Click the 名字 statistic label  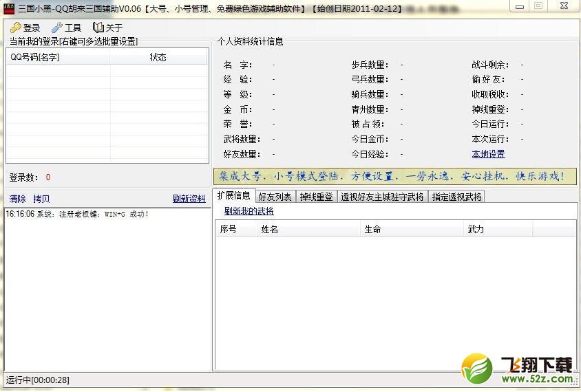[237, 65]
